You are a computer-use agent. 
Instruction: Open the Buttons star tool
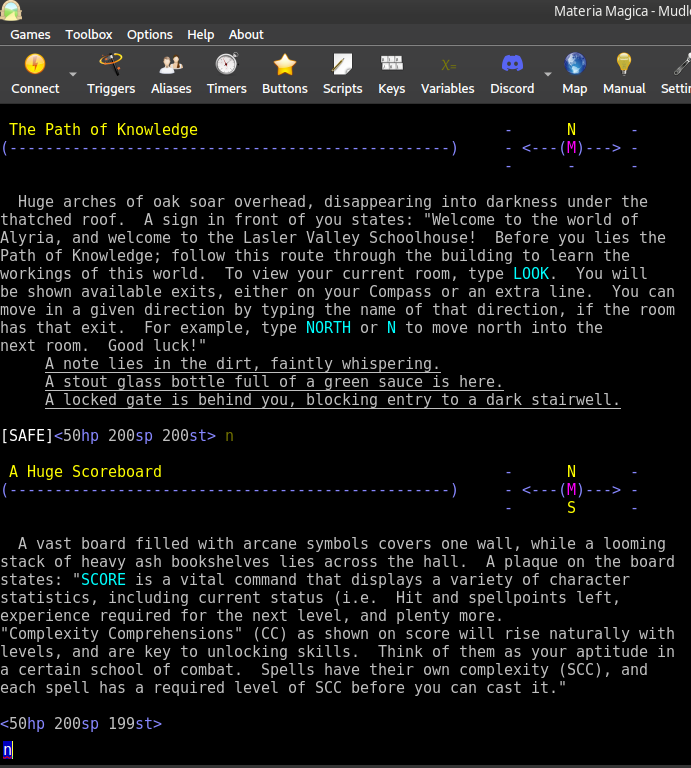coord(285,66)
